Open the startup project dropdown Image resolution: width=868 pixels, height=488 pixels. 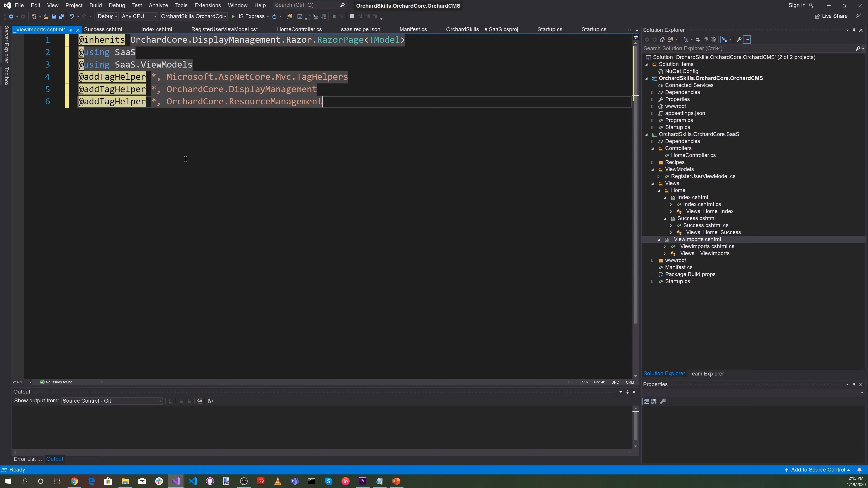pos(194,16)
